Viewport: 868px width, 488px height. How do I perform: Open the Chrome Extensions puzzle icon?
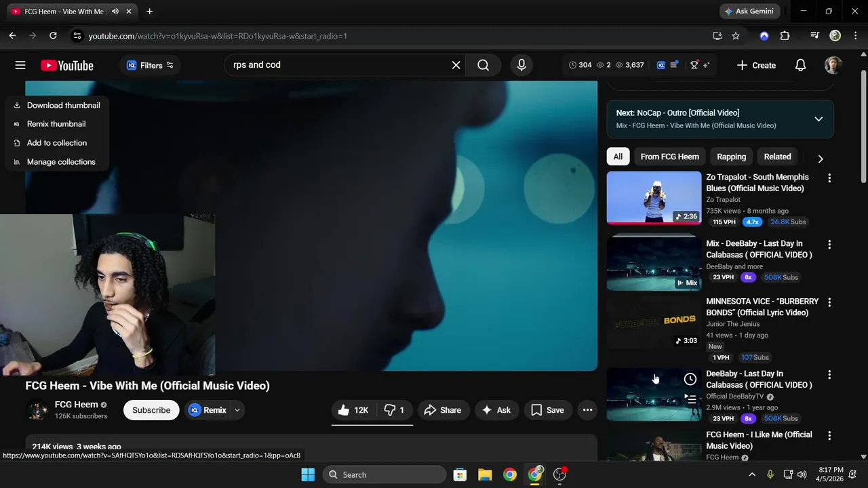tap(785, 36)
